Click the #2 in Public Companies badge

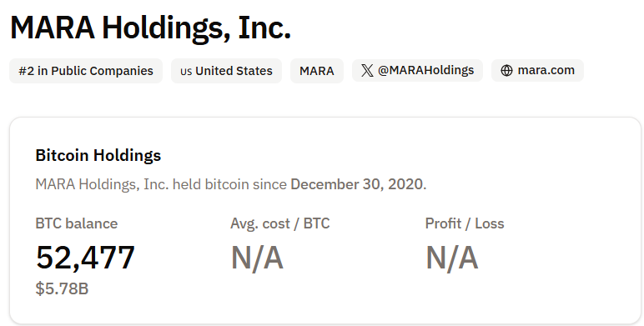tap(86, 71)
